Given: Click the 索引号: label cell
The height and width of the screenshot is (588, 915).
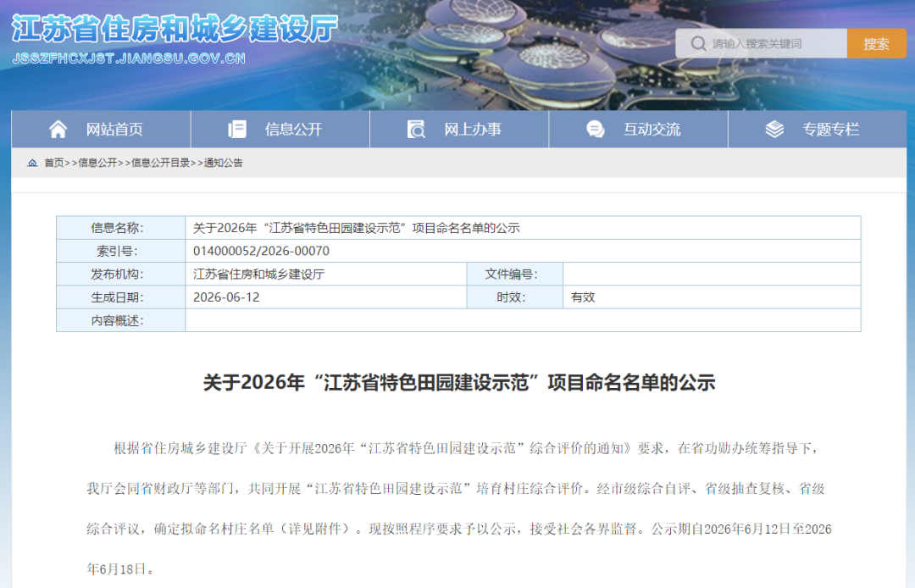Looking at the screenshot, I should click(121, 251).
